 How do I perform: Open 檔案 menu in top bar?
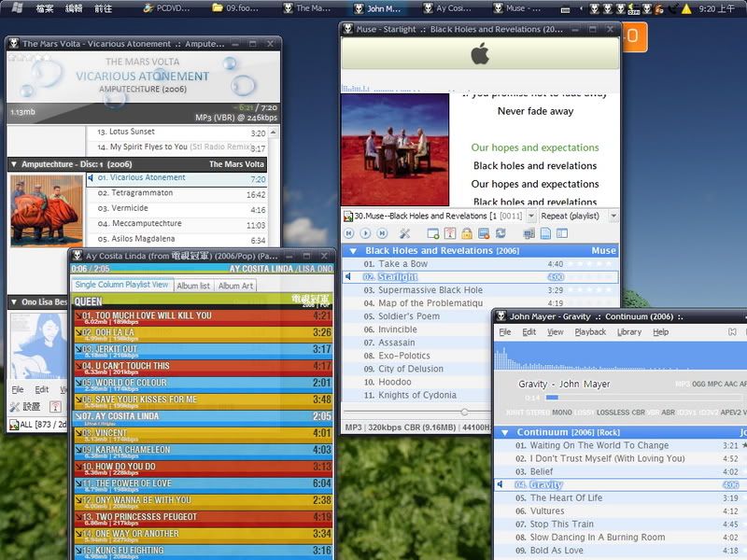pyautogui.click(x=45, y=8)
